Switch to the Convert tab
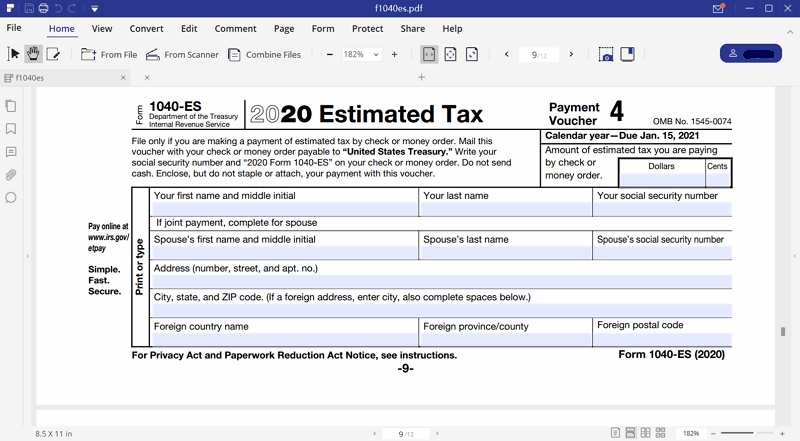The width and height of the screenshot is (800, 441). (x=146, y=29)
